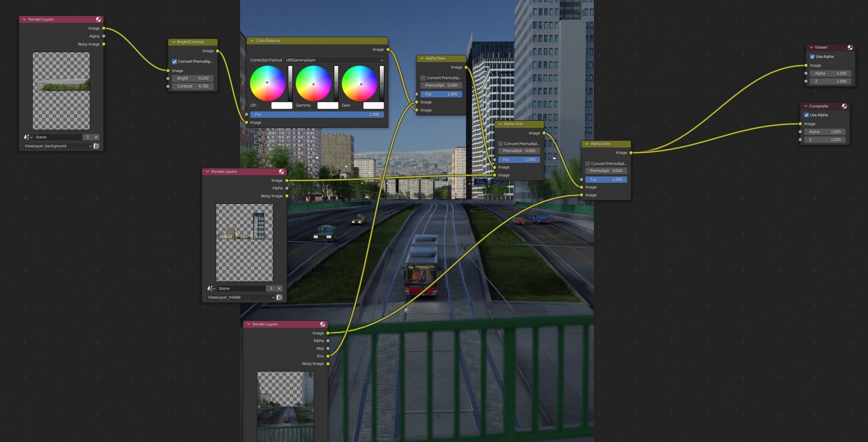Disable Convert Premultiplied in Bright/Contrast node
Image resolution: width=868 pixels, height=442 pixels.
click(x=174, y=61)
